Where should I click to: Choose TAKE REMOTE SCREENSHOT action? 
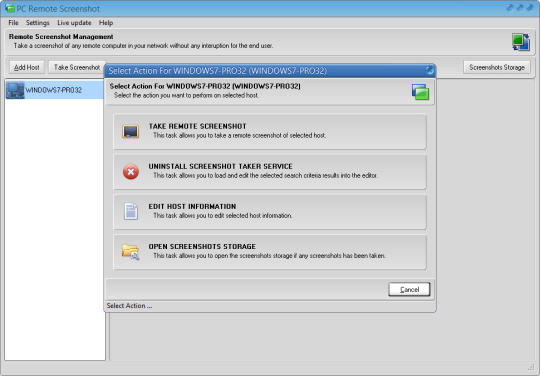pos(270,132)
